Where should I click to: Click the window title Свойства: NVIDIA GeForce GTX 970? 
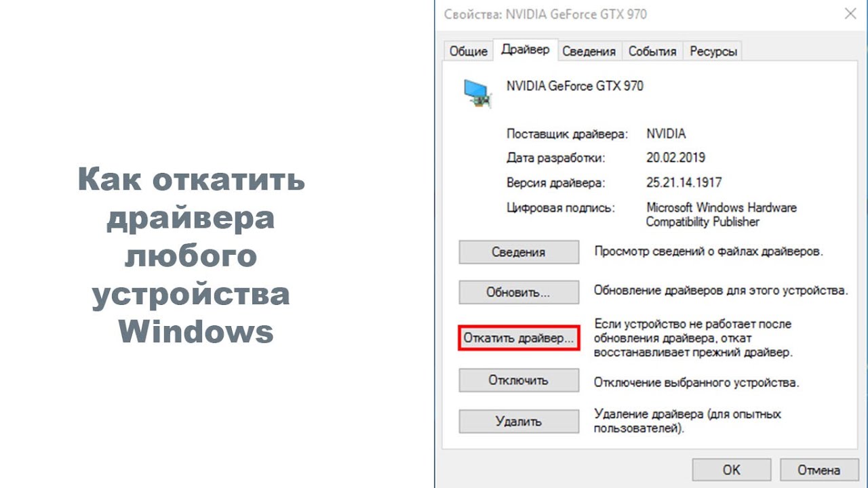(x=545, y=14)
